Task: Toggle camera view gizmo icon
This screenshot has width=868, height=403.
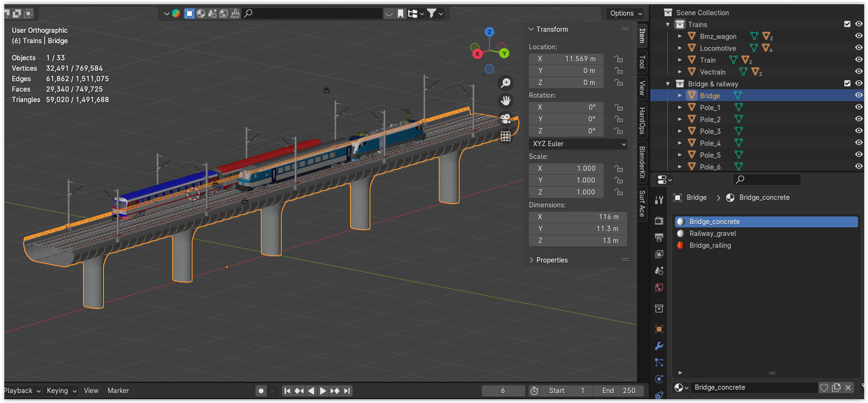Action: click(x=506, y=119)
